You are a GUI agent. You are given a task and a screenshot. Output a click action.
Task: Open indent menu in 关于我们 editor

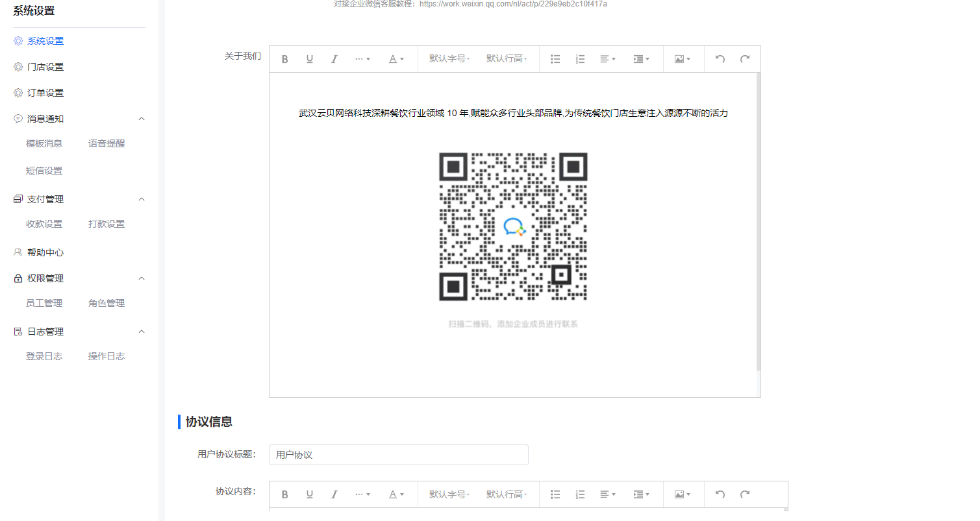[642, 59]
